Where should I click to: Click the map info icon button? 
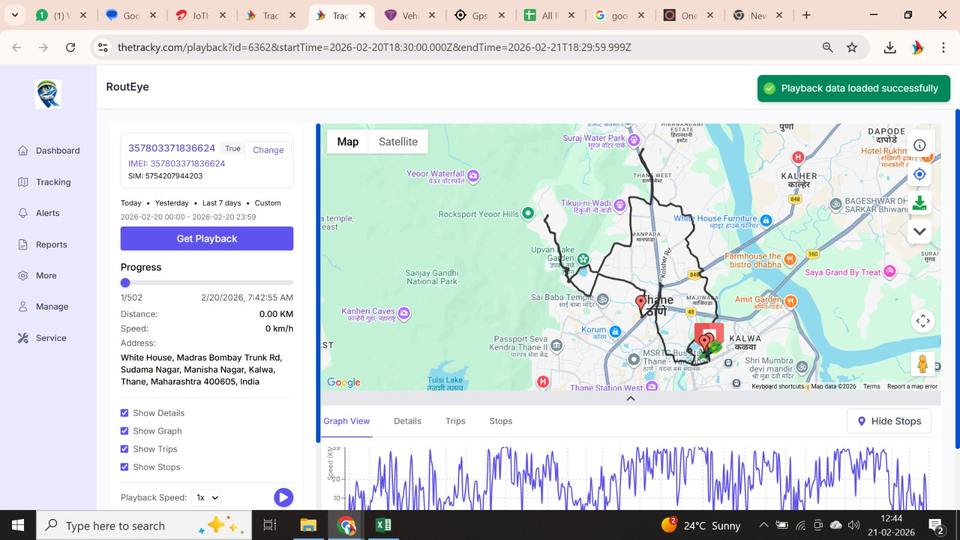pyautogui.click(x=919, y=145)
